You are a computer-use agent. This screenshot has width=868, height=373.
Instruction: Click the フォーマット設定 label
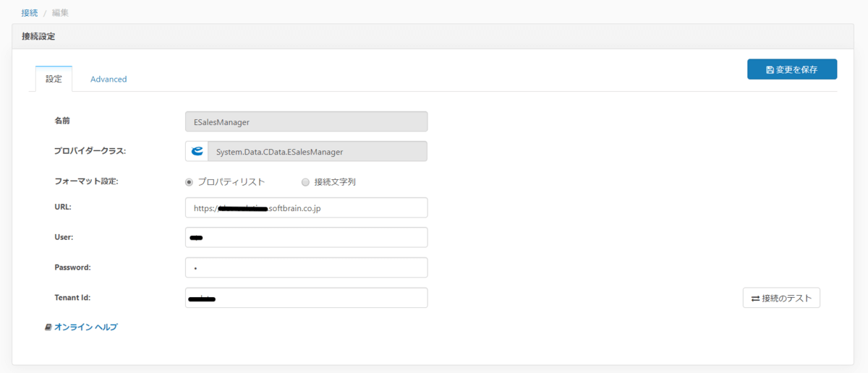pos(86,181)
